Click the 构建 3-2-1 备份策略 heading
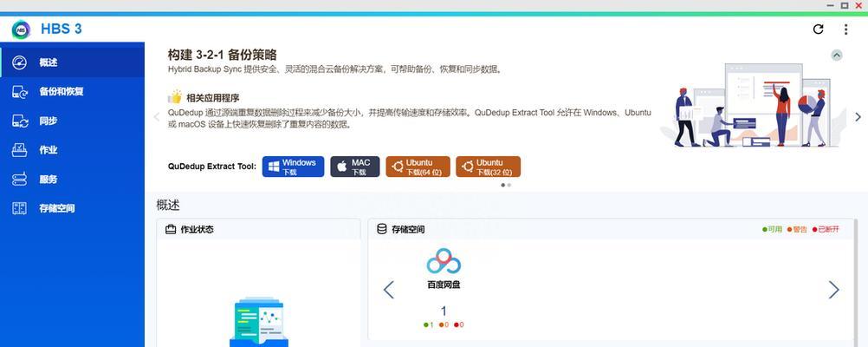The image size is (868, 347). pos(222,55)
